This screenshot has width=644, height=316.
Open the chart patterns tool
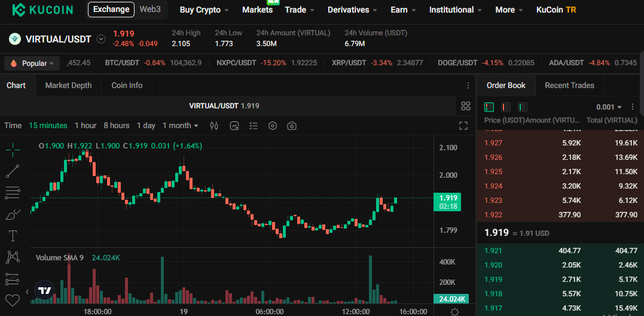tap(13, 257)
